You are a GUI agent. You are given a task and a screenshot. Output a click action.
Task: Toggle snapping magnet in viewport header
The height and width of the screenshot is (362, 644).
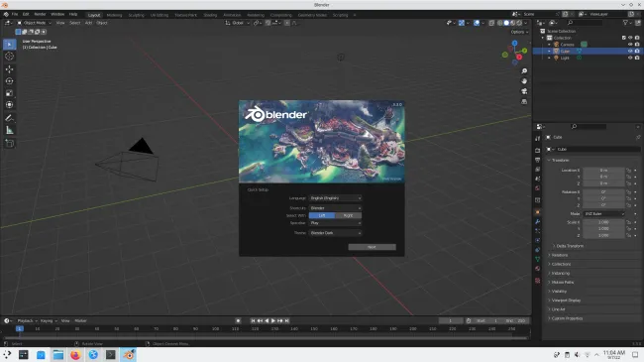click(268, 23)
